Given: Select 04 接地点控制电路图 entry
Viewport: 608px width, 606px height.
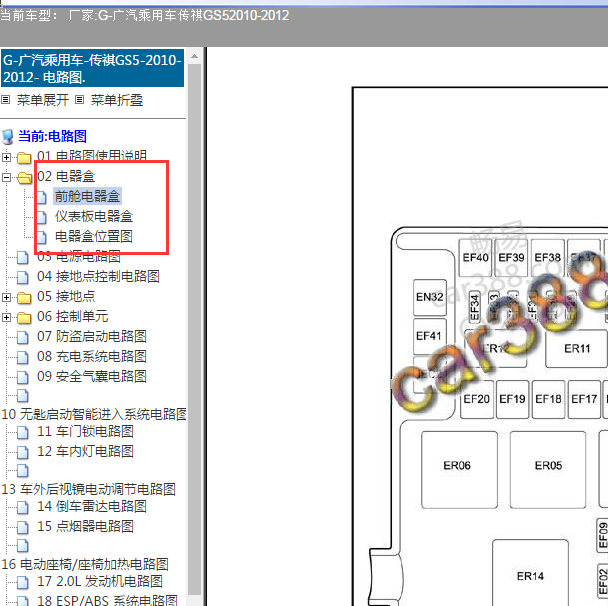Looking at the screenshot, I should pyautogui.click(x=98, y=276).
